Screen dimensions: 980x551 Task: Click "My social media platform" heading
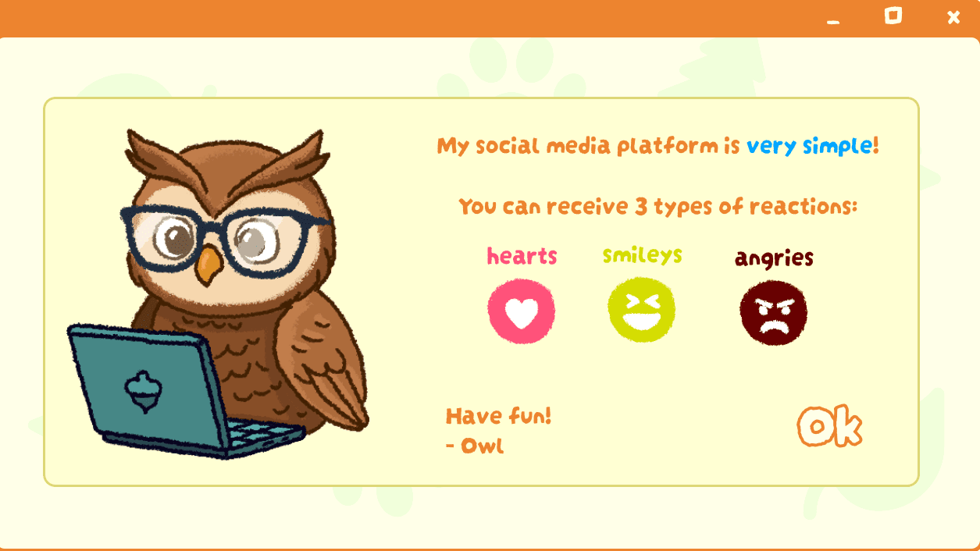pos(577,146)
